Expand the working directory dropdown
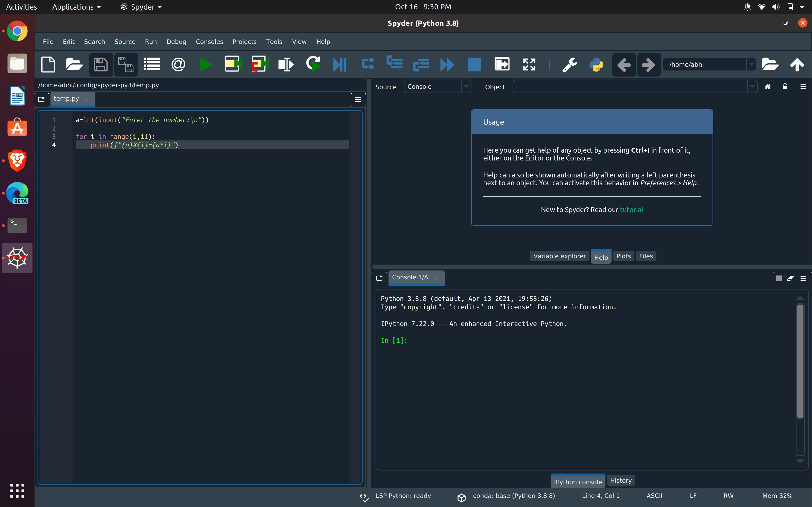The image size is (812, 507). tap(752, 64)
